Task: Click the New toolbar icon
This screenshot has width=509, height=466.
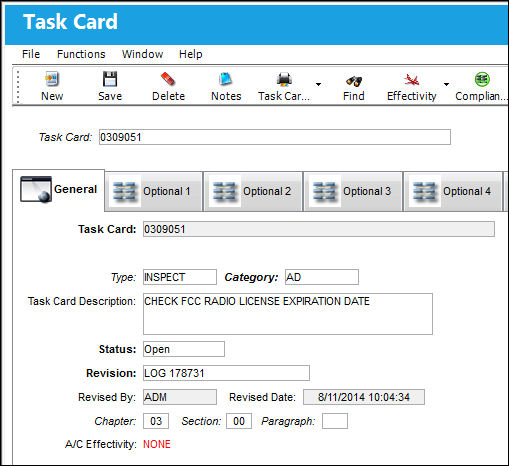Action: click(52, 80)
